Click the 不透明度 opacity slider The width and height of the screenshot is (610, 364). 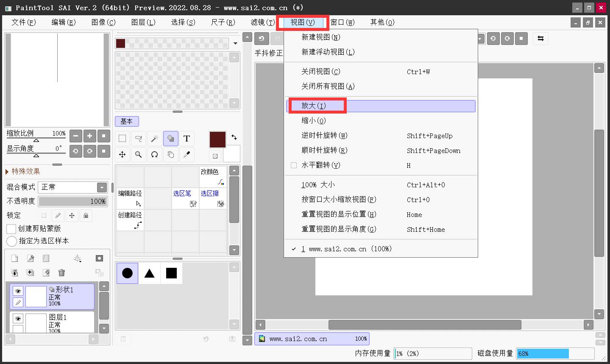click(x=73, y=201)
